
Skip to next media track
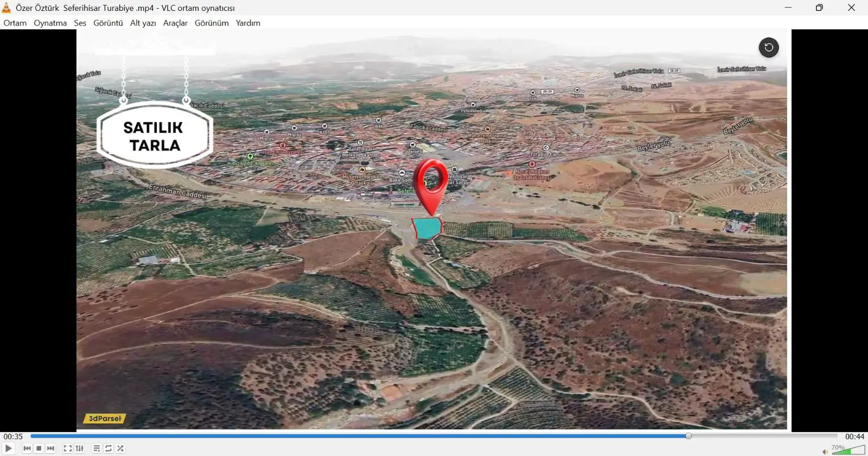pyautogui.click(x=51, y=448)
